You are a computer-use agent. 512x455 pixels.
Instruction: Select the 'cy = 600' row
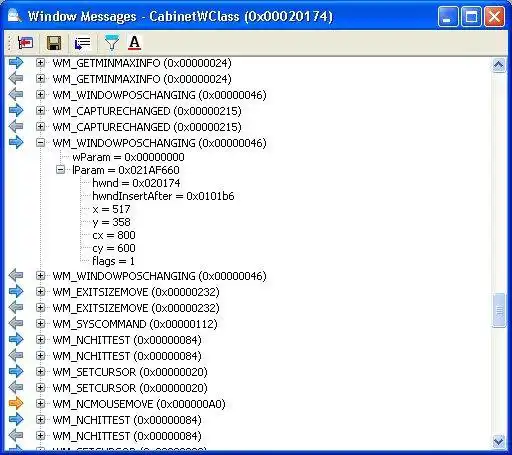tap(114, 248)
